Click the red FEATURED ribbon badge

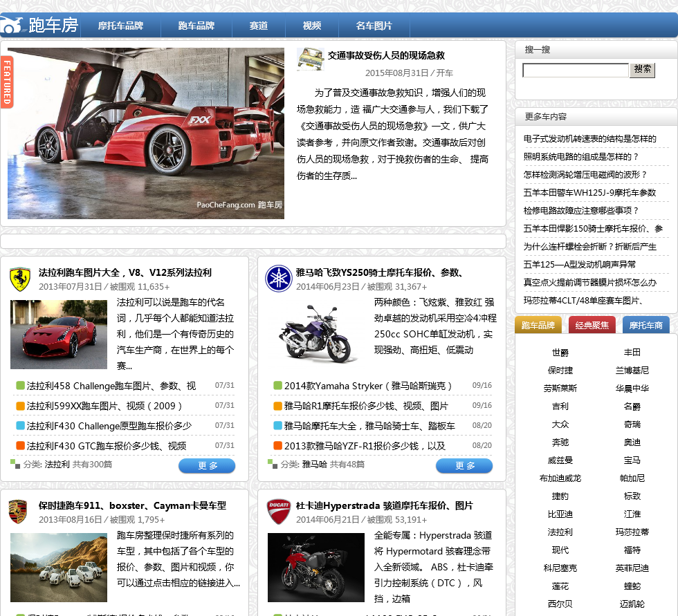tap(7, 82)
